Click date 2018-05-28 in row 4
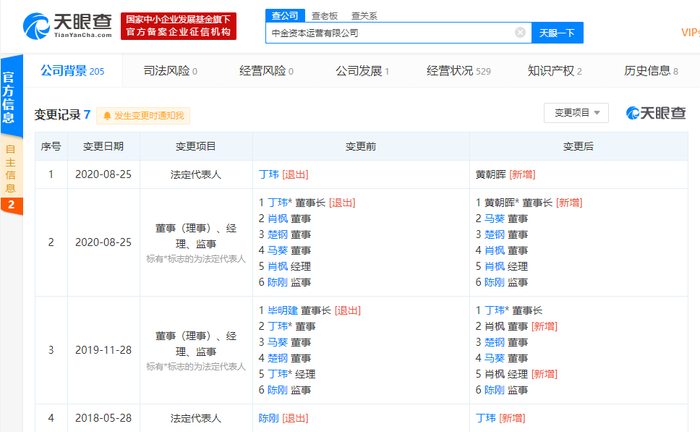The width and height of the screenshot is (700, 432). click(x=103, y=418)
